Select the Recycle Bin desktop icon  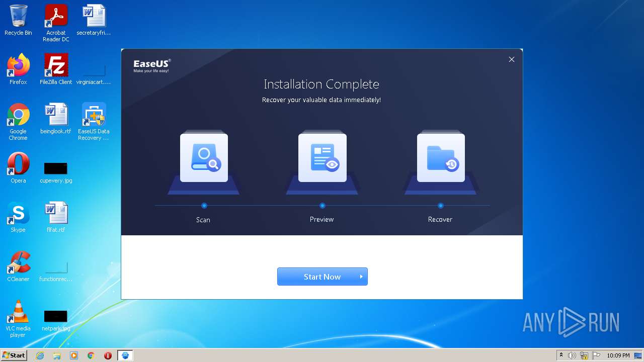(18, 20)
